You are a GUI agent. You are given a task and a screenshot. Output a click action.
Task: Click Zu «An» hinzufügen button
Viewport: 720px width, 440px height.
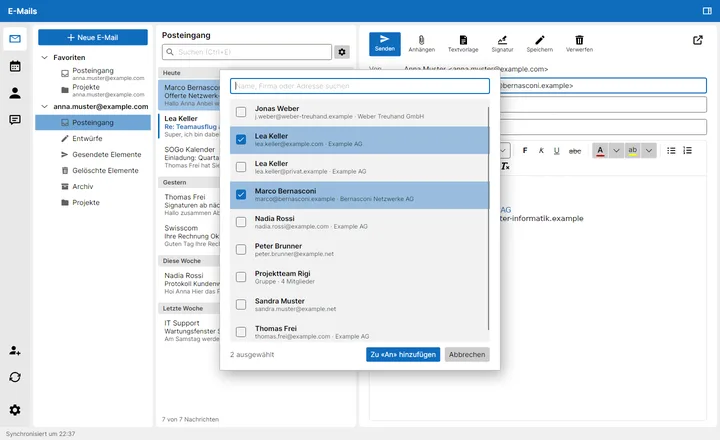tap(403, 355)
